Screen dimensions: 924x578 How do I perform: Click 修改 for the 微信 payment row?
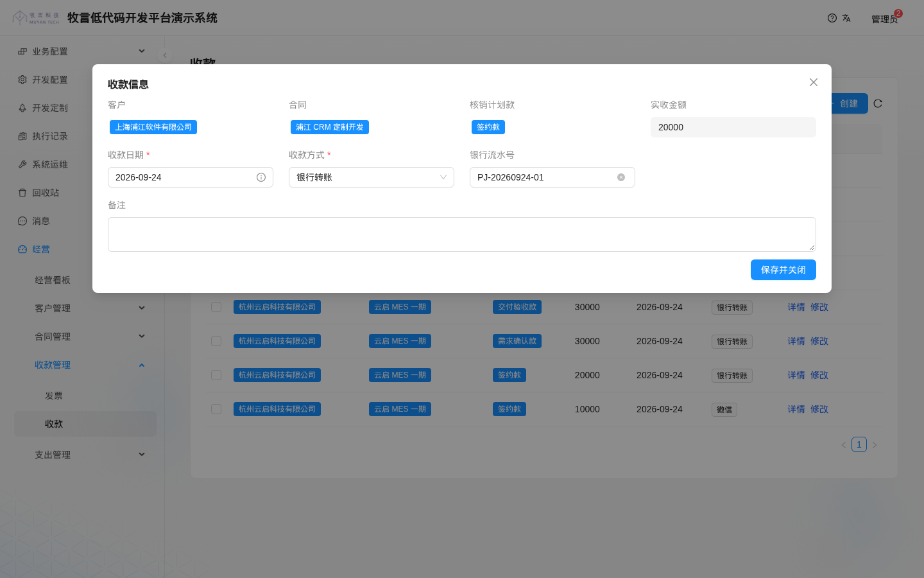[x=819, y=409]
